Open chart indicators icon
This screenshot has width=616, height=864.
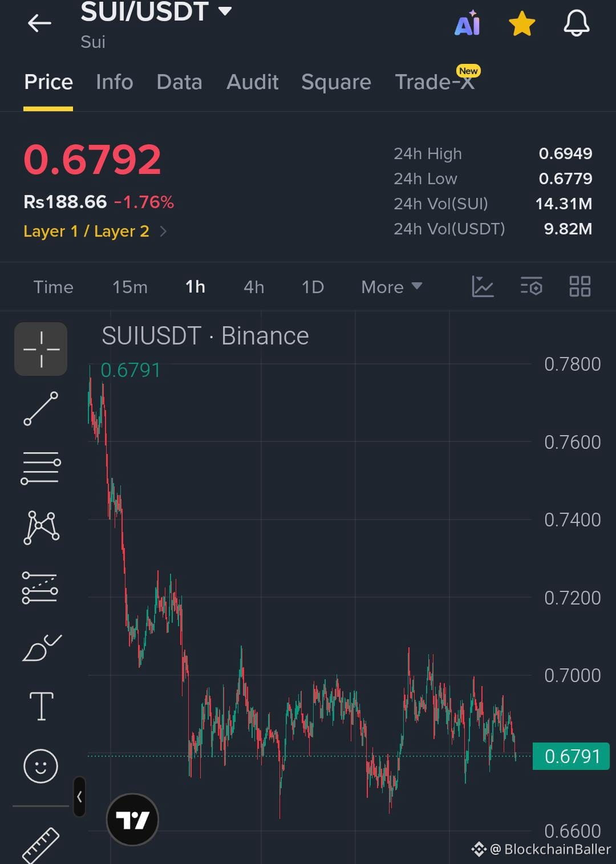[x=483, y=286]
